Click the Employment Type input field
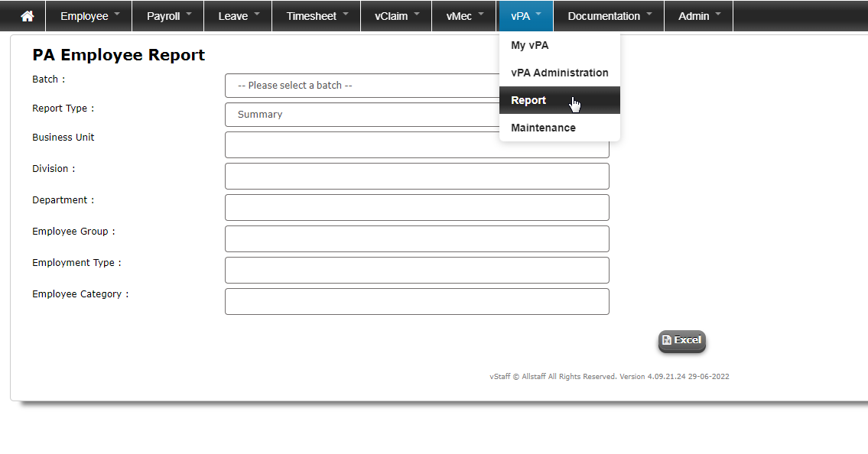Screen dimensions: 868x454 point(417,270)
